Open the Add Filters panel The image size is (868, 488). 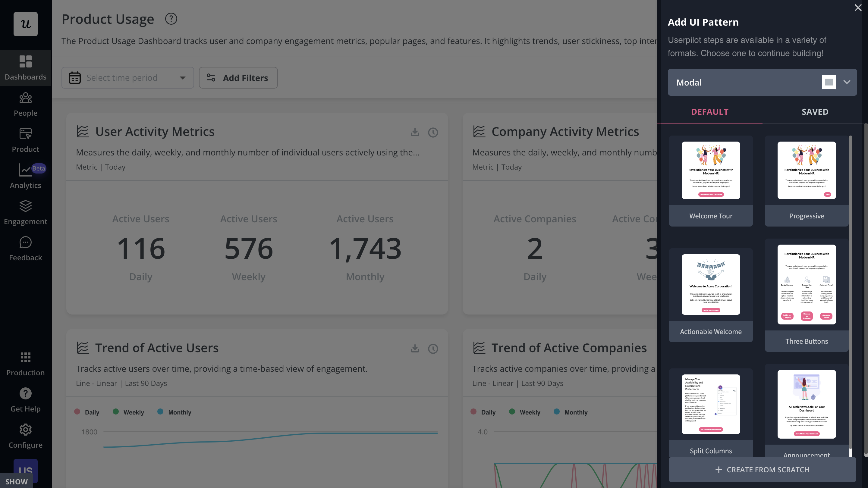(238, 78)
